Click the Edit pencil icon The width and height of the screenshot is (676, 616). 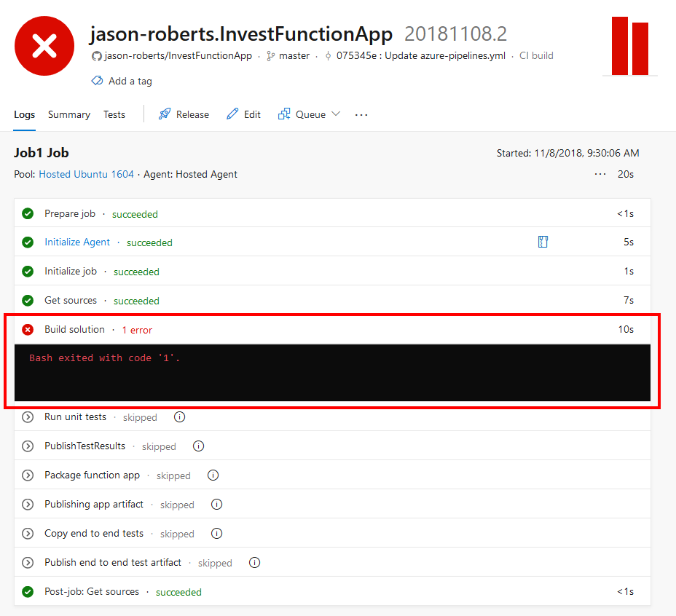(230, 114)
